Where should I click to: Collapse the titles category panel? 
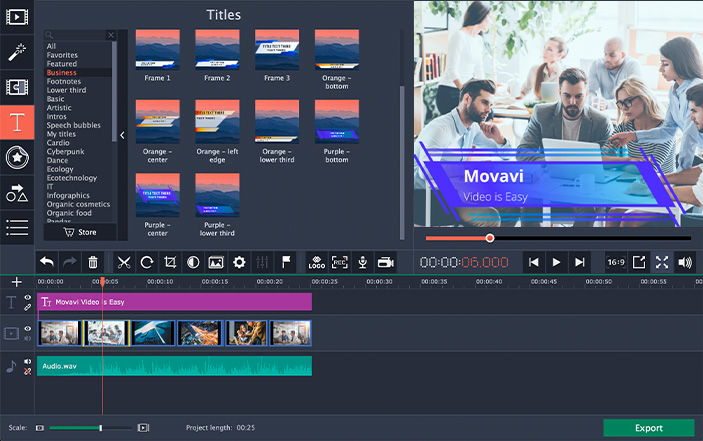(122, 135)
